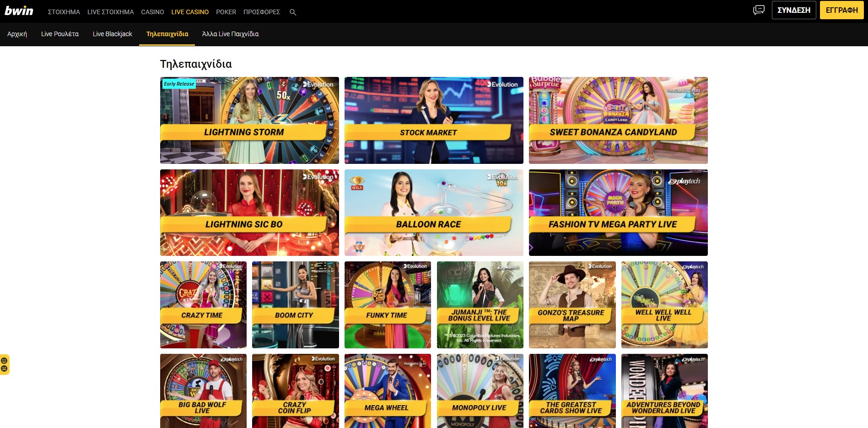The image size is (868, 428).
Task: Play Sweet Bonanza Candyland
Action: point(618,120)
